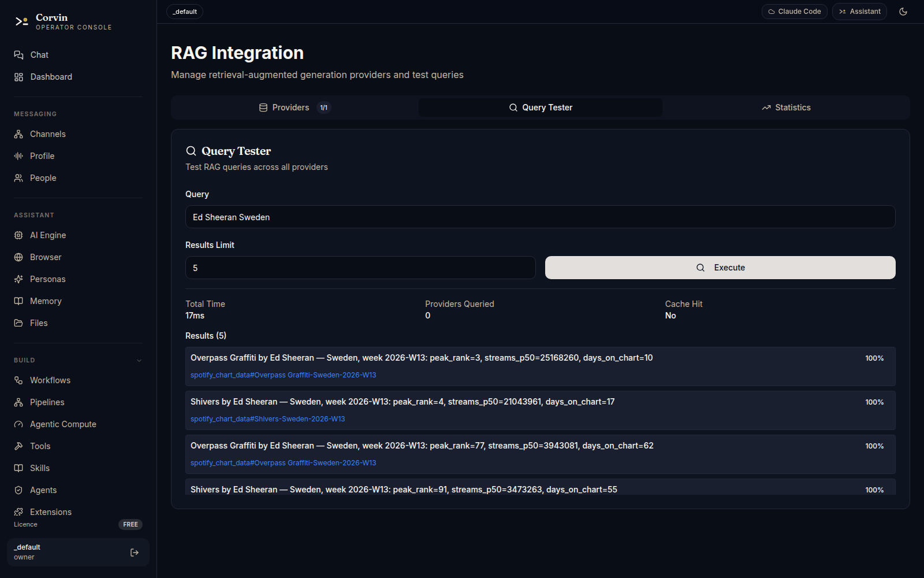This screenshot has width=924, height=578.
Task: Click the magnifier icon in the Execute button
Action: click(701, 268)
